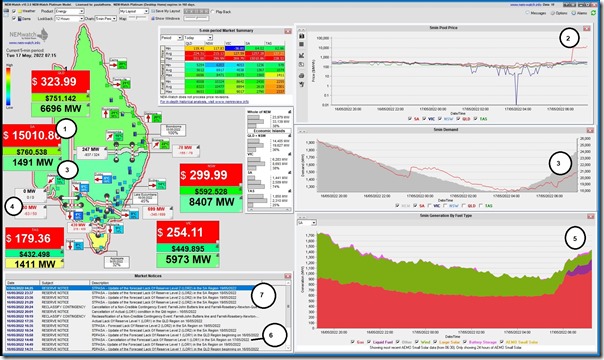Toggle the Weather checkbox
This screenshot has height=360, width=604.
point(14,12)
